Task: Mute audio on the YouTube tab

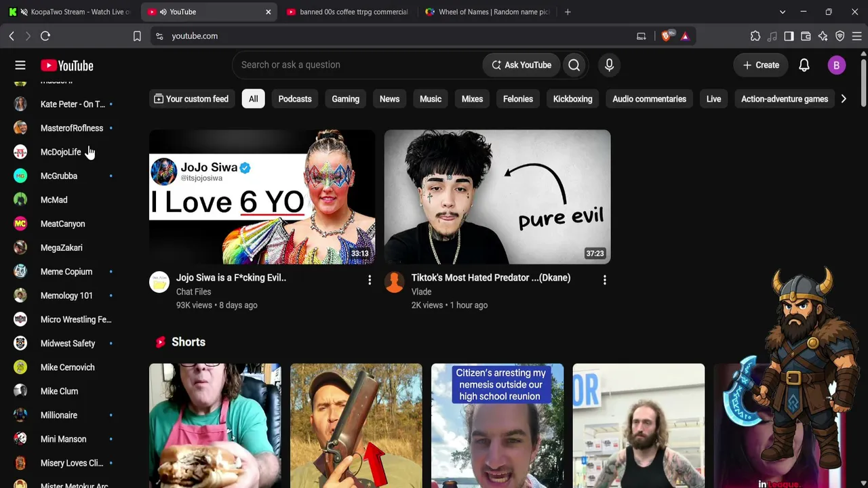Action: pyautogui.click(x=163, y=12)
